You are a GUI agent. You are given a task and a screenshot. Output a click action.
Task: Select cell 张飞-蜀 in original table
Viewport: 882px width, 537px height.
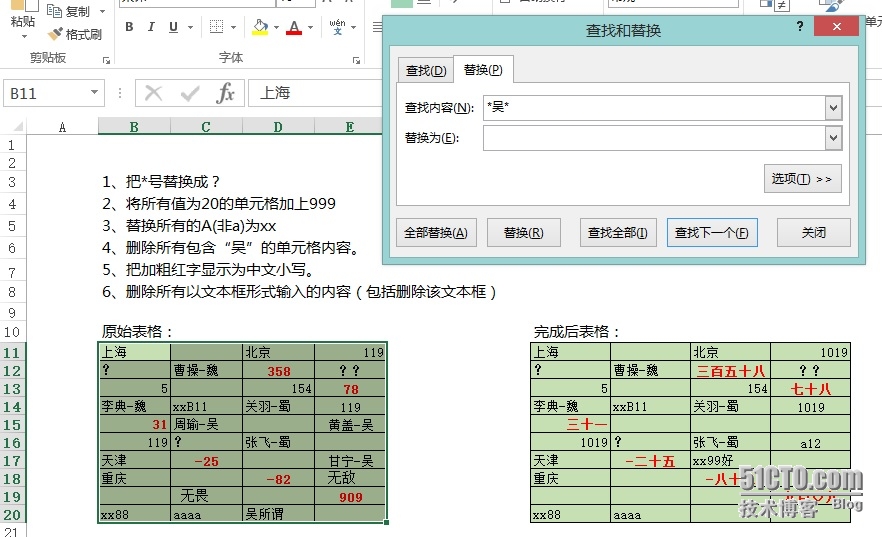pos(278,443)
